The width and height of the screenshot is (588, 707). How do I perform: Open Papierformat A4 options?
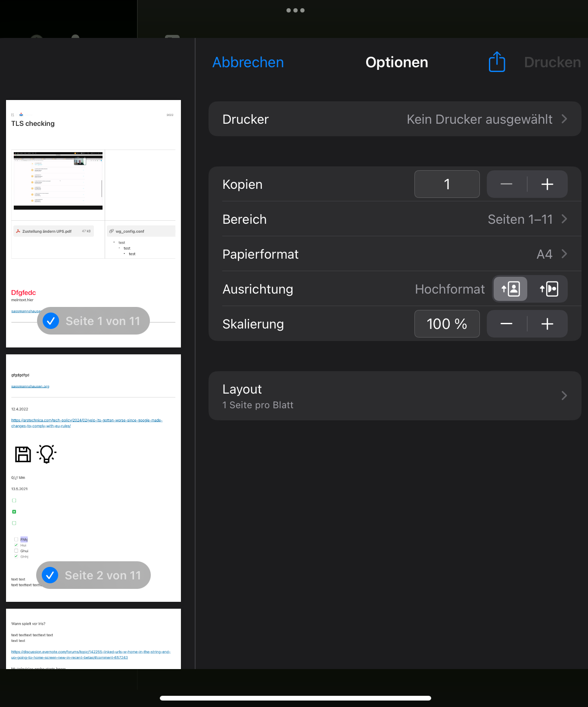(395, 254)
